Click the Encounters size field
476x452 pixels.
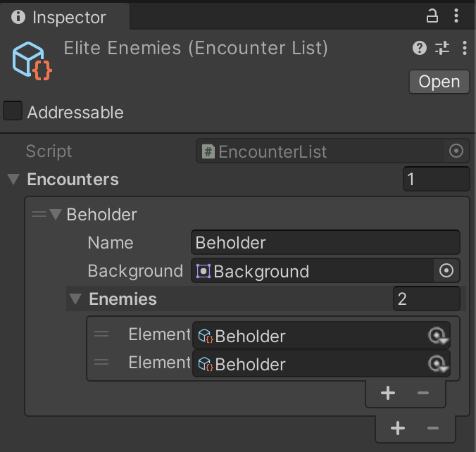point(437,179)
